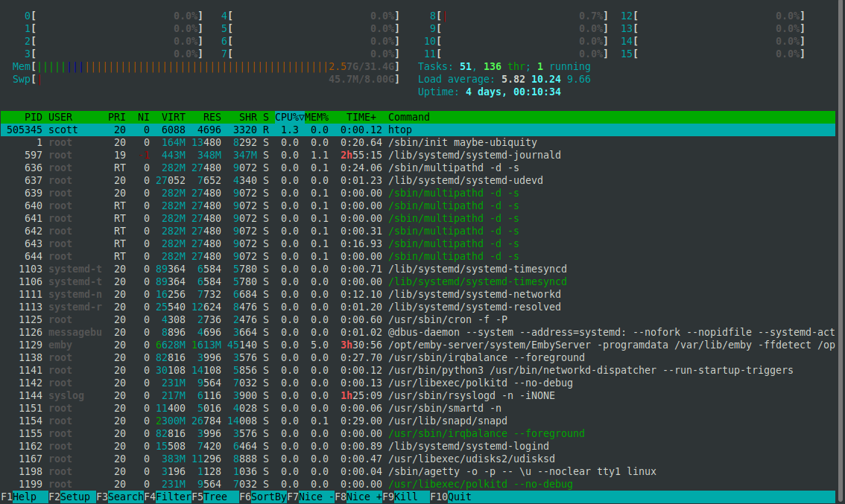Select the agetty tty1 process row
The height and width of the screenshot is (504, 845).
[x=417, y=471]
